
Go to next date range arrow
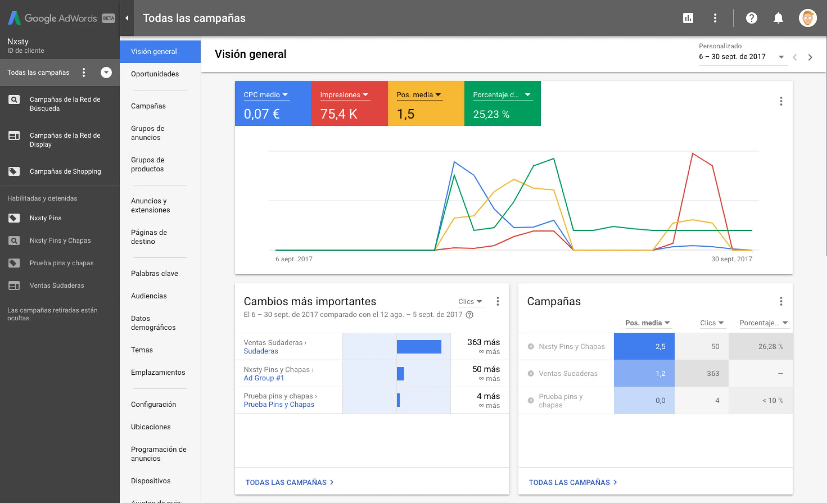coord(810,58)
